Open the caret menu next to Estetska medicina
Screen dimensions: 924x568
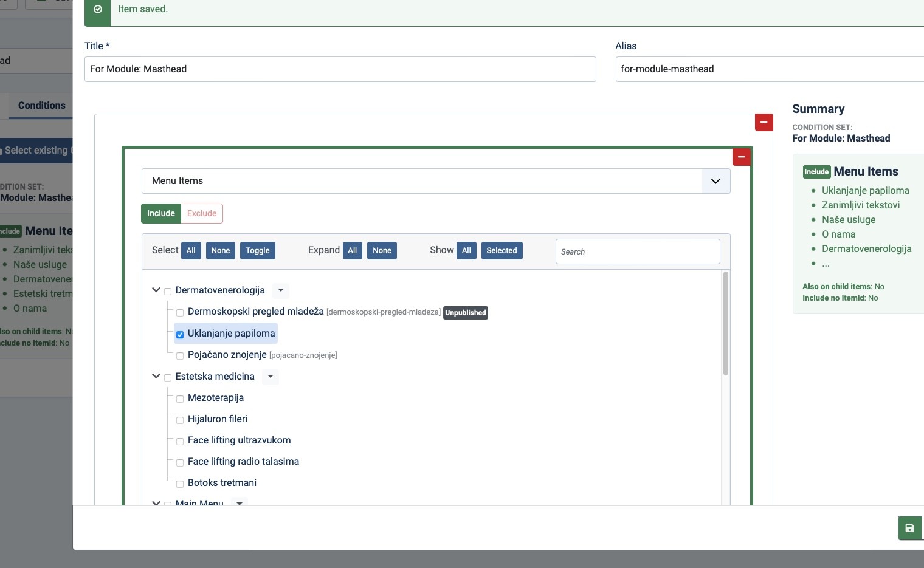point(271,377)
